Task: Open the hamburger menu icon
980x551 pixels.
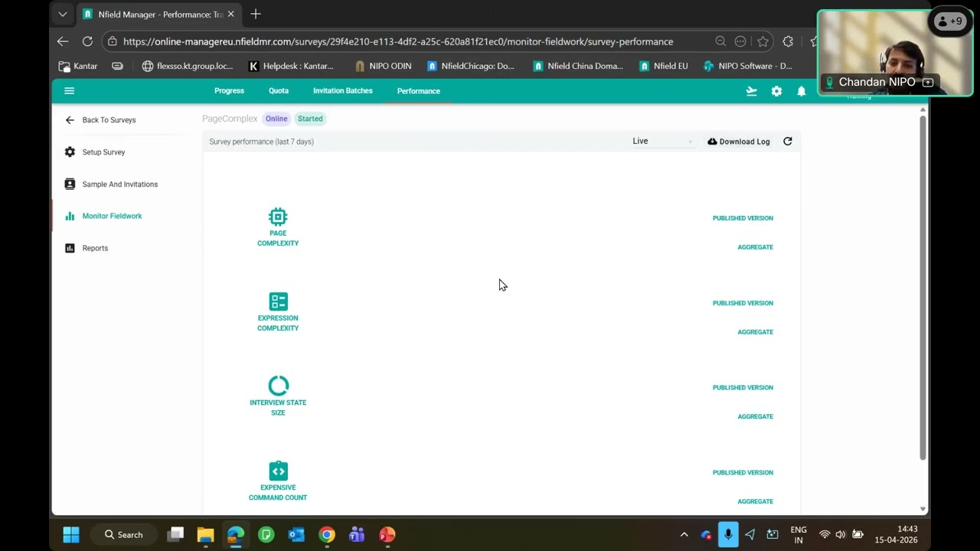Action: pyautogui.click(x=69, y=90)
